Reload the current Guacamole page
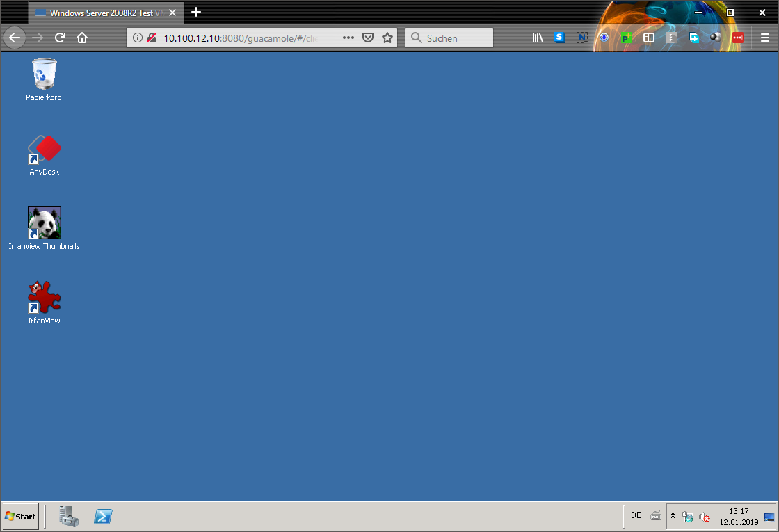This screenshot has width=779, height=532. pyautogui.click(x=61, y=38)
